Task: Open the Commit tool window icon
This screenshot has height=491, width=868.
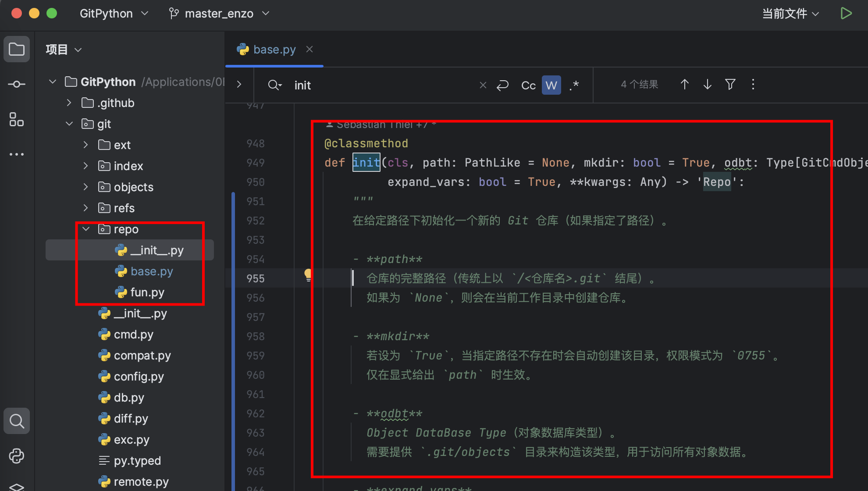Action: [17, 84]
